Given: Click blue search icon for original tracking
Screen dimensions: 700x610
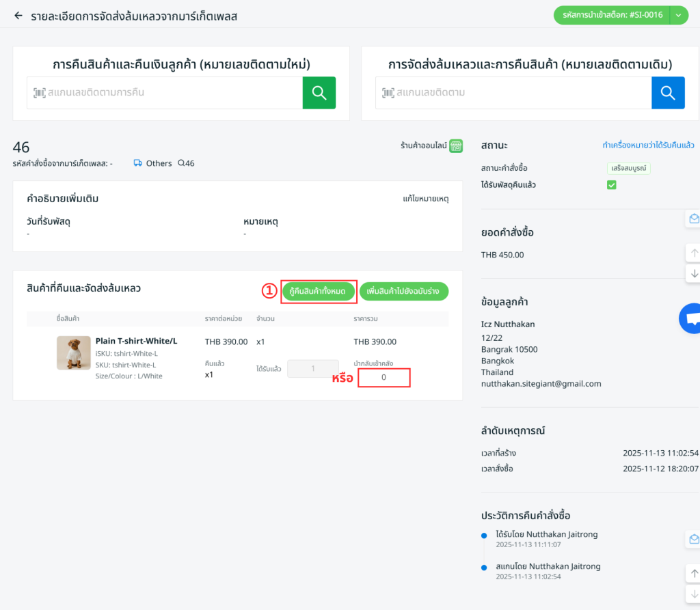Looking at the screenshot, I should 668,93.
